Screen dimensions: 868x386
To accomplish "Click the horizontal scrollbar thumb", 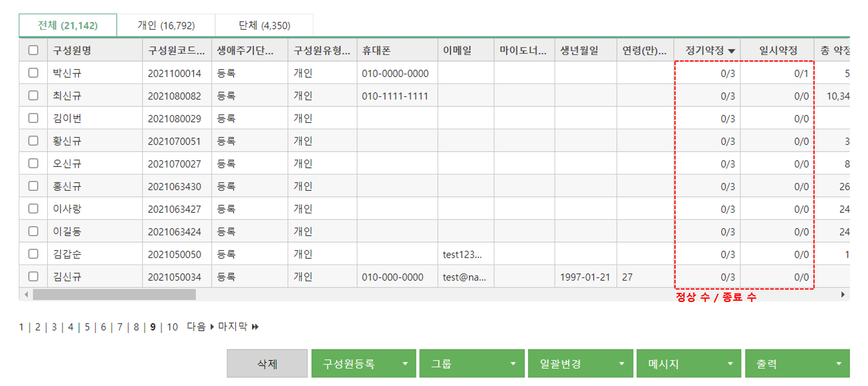I will coord(114,295).
